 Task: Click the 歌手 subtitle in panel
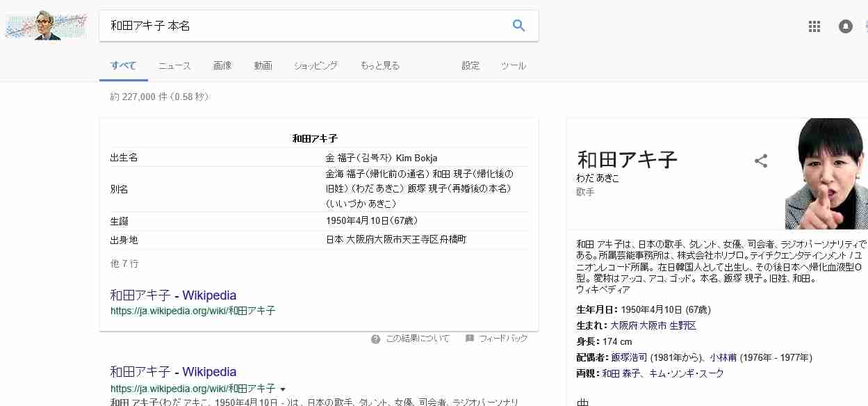pos(585,191)
